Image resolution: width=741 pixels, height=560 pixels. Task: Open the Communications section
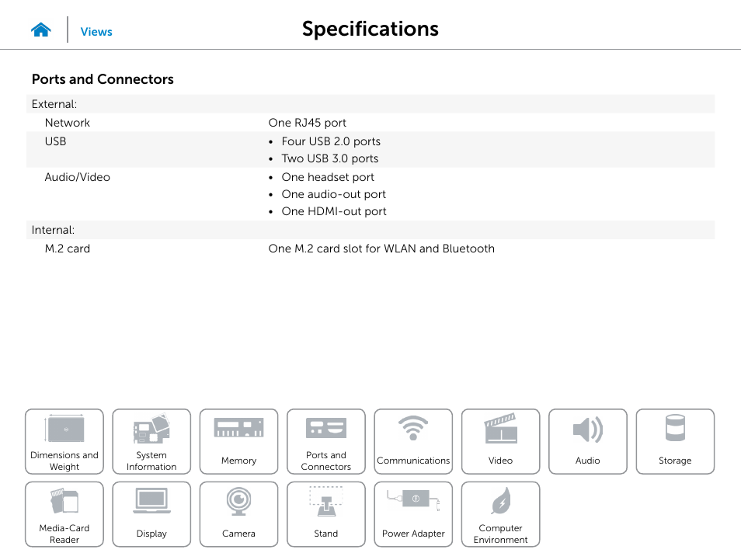tap(413, 441)
